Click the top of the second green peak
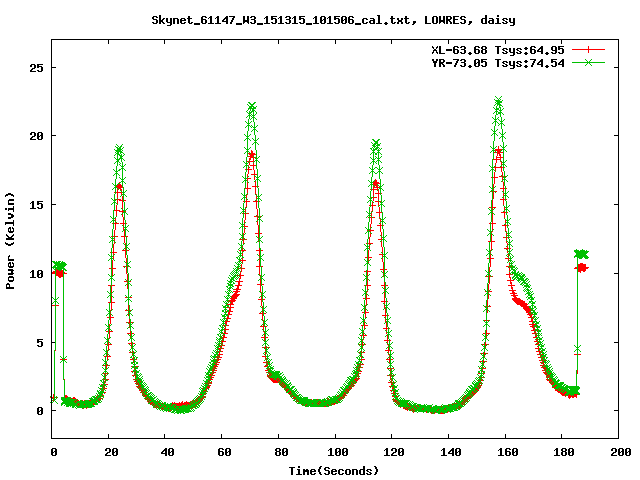The width and height of the screenshot is (640, 480). click(x=252, y=107)
